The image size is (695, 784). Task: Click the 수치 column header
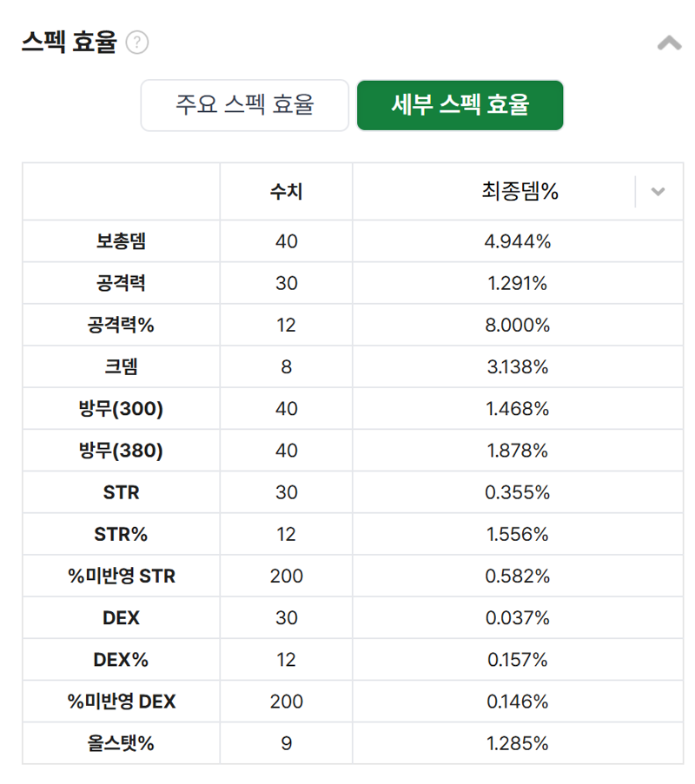tap(286, 191)
